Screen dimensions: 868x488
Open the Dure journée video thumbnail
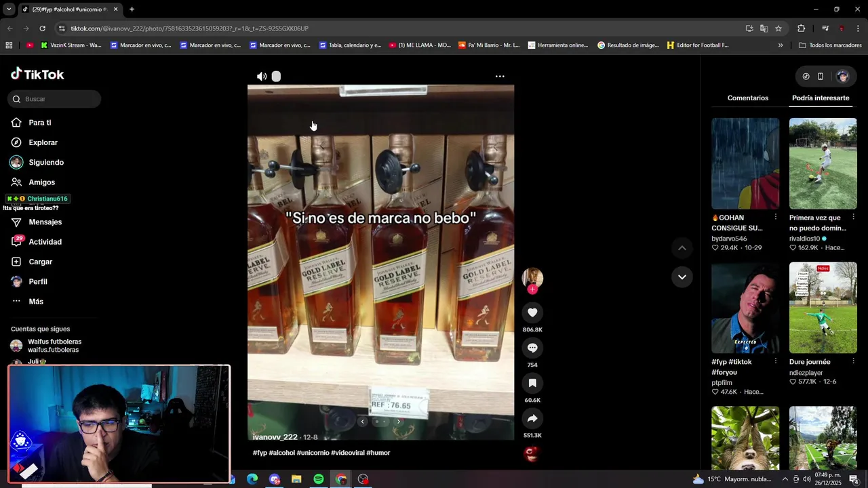point(823,308)
